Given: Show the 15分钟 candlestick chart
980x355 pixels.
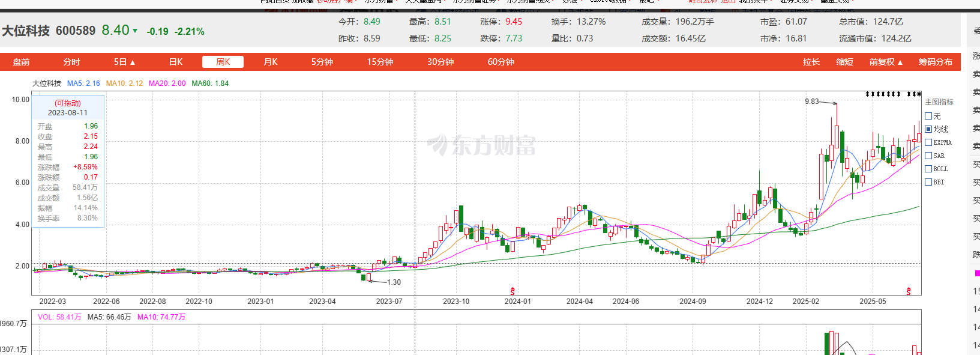Looking at the screenshot, I should [x=380, y=62].
